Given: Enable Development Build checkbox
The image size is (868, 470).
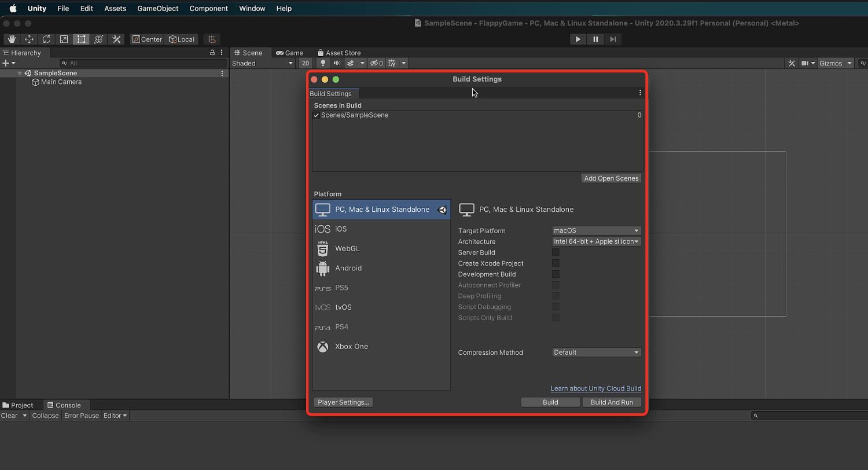Looking at the screenshot, I should 556,274.
